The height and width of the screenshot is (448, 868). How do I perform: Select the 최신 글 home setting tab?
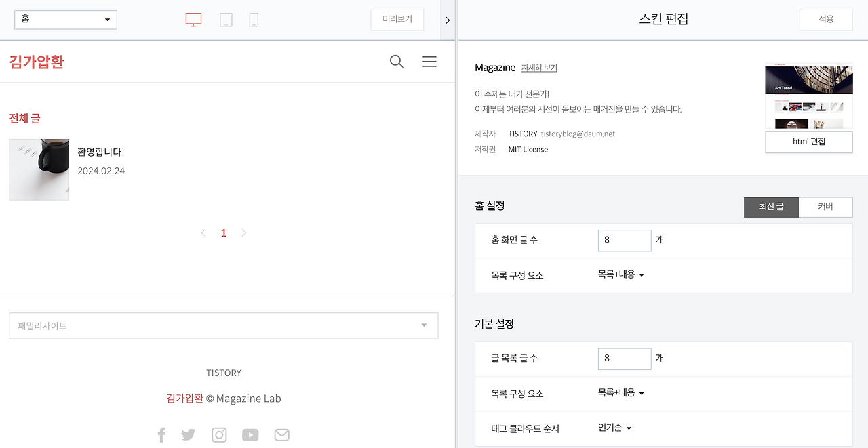click(x=771, y=207)
